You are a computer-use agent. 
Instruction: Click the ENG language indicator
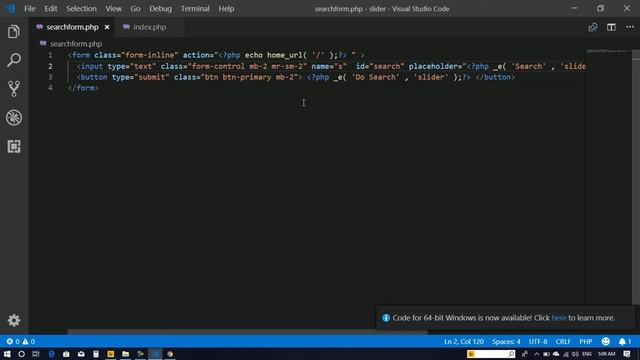[587, 354]
